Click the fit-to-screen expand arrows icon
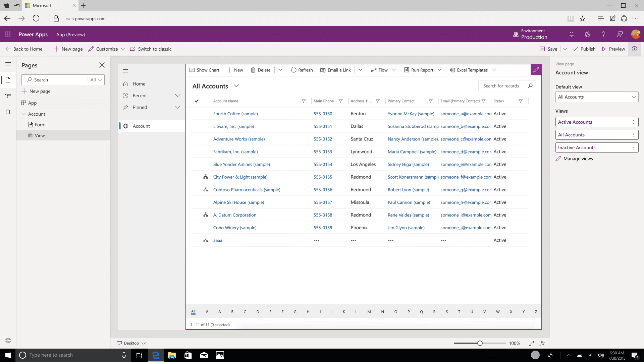This screenshot has height=362, width=644. [x=531, y=343]
